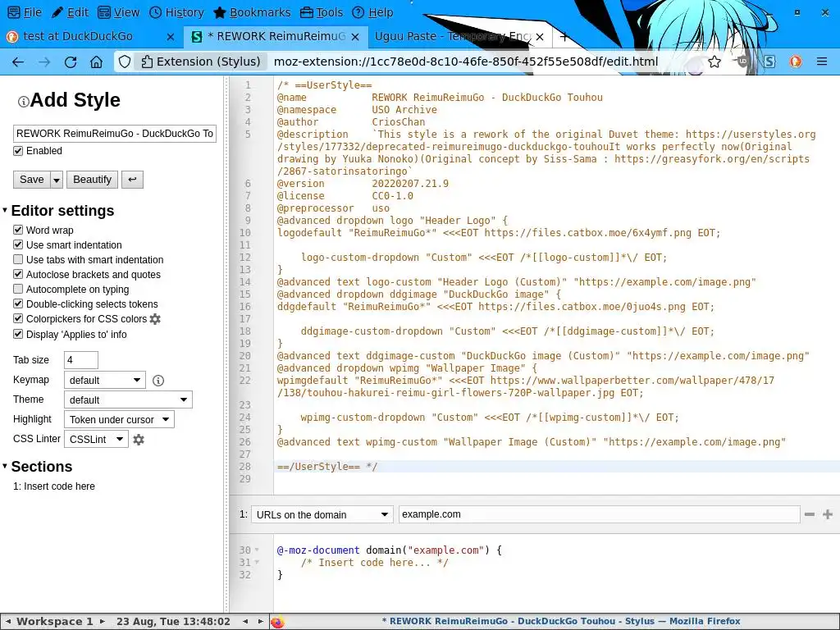Go to the home page

pos(97,62)
